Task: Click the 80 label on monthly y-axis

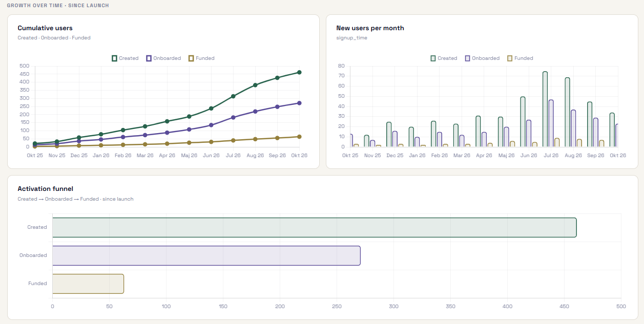Action: pos(341,66)
